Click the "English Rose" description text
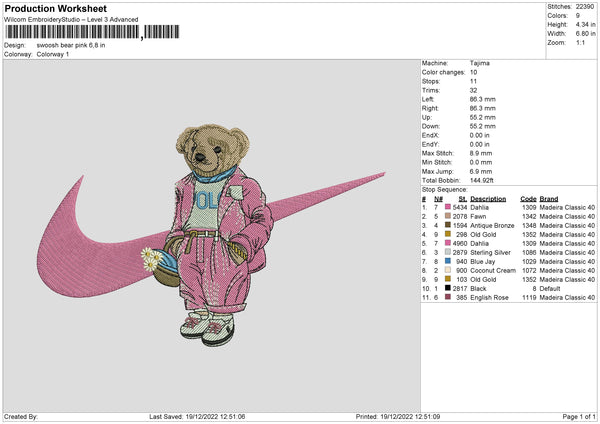Image resolution: width=600 pixels, height=424 pixels. [x=489, y=298]
